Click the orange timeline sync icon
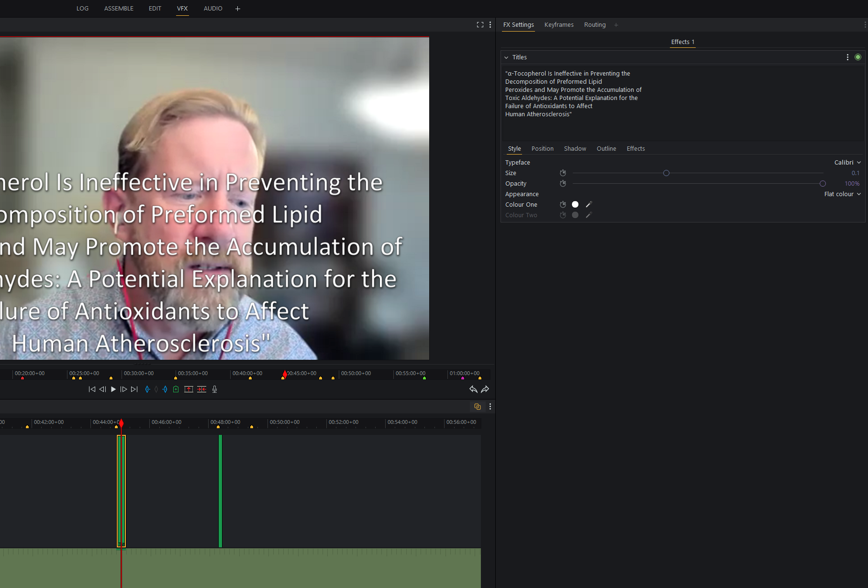868x588 pixels. (478, 407)
